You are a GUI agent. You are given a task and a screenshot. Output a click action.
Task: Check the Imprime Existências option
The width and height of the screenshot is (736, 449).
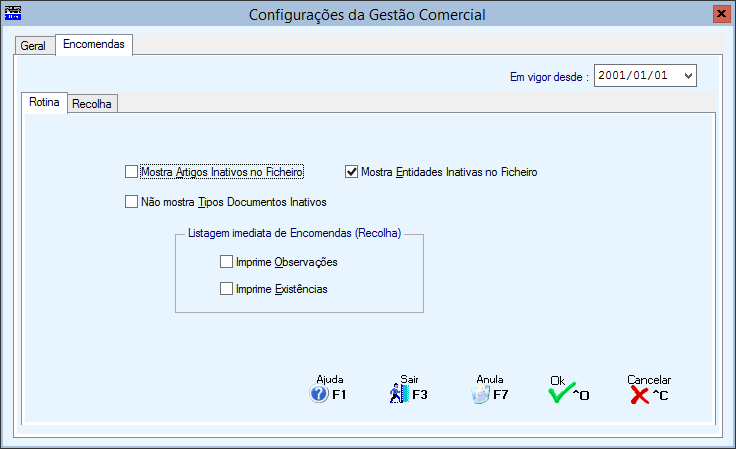point(226,289)
